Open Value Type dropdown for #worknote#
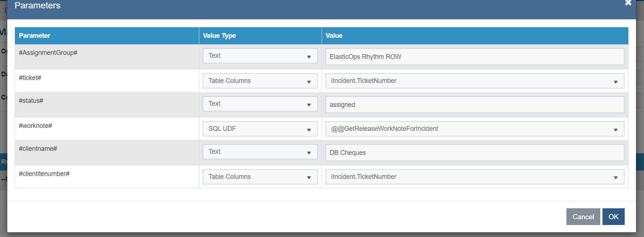644x237 pixels. coord(260,129)
